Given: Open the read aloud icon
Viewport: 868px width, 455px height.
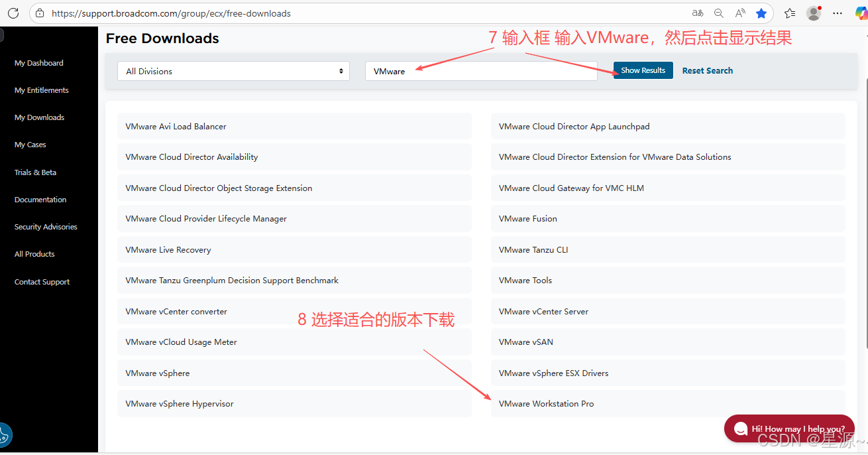Looking at the screenshot, I should pyautogui.click(x=740, y=13).
